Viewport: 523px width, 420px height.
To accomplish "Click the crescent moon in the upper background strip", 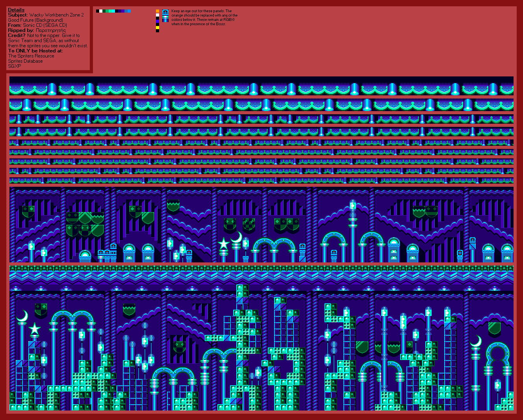I will [x=236, y=237].
